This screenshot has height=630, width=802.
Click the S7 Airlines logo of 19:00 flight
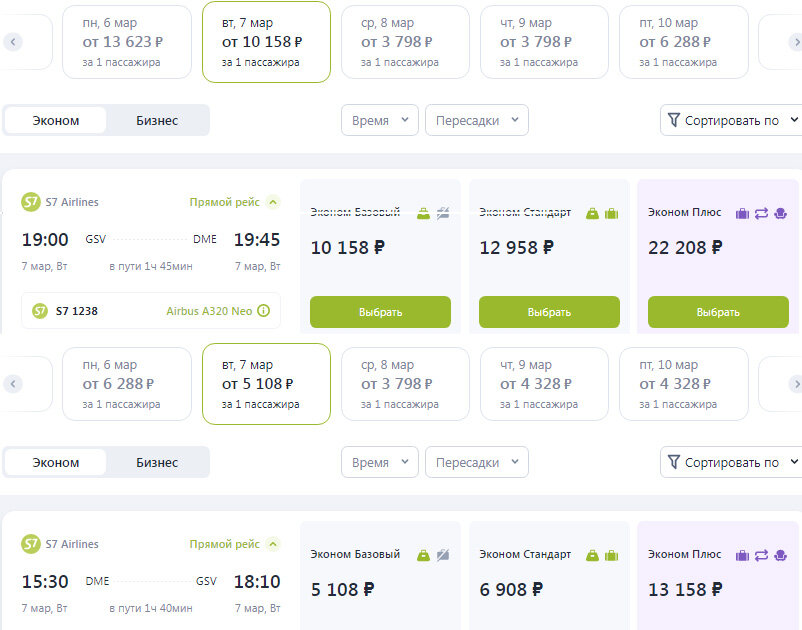point(31,202)
